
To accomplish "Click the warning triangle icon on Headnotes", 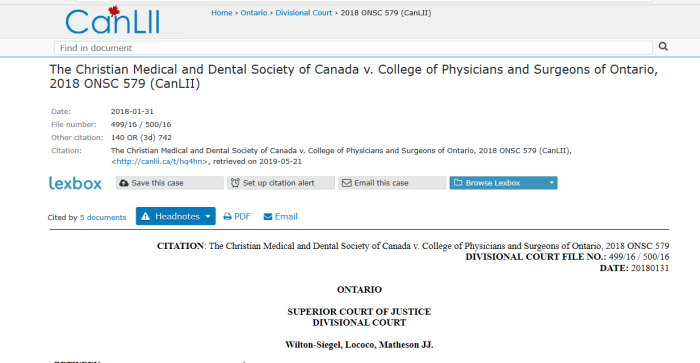I will click(146, 217).
